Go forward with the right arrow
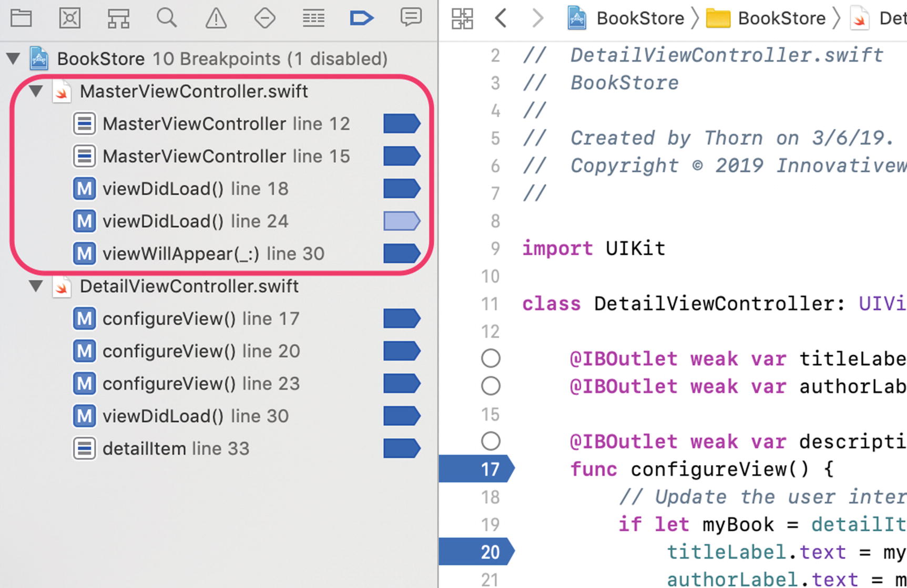The image size is (907, 588). coord(537,18)
